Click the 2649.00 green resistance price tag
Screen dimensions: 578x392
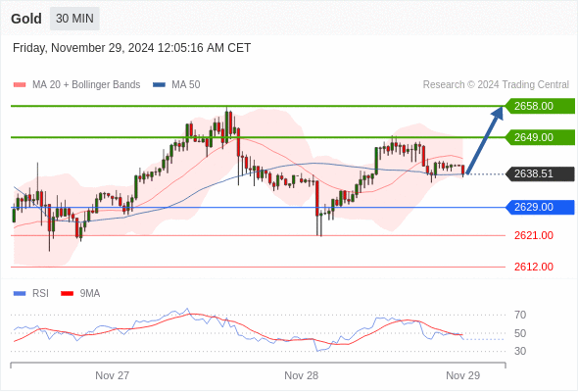pyautogui.click(x=540, y=137)
